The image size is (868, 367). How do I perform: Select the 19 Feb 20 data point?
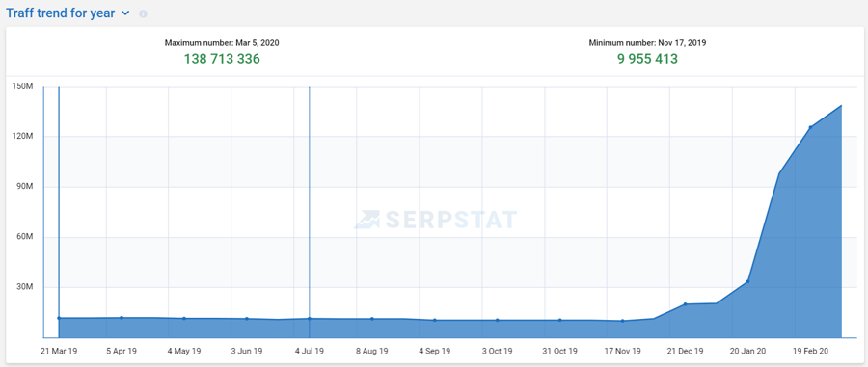point(810,127)
